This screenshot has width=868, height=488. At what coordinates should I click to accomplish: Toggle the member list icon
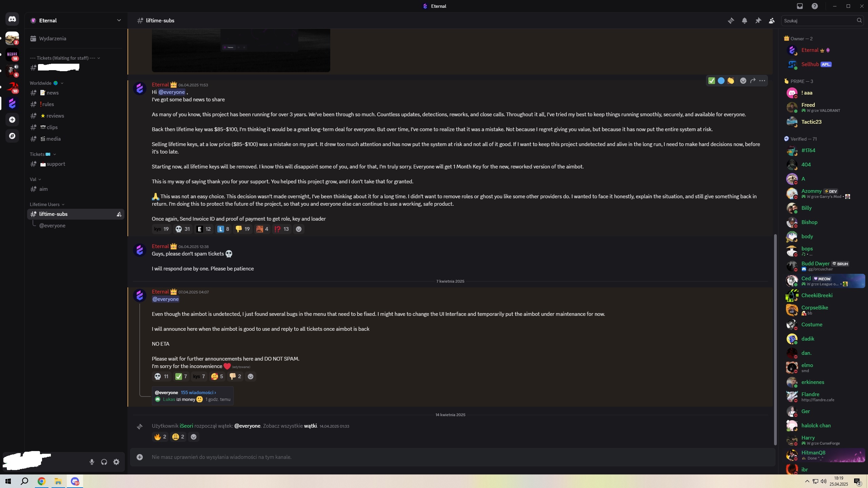click(x=772, y=21)
